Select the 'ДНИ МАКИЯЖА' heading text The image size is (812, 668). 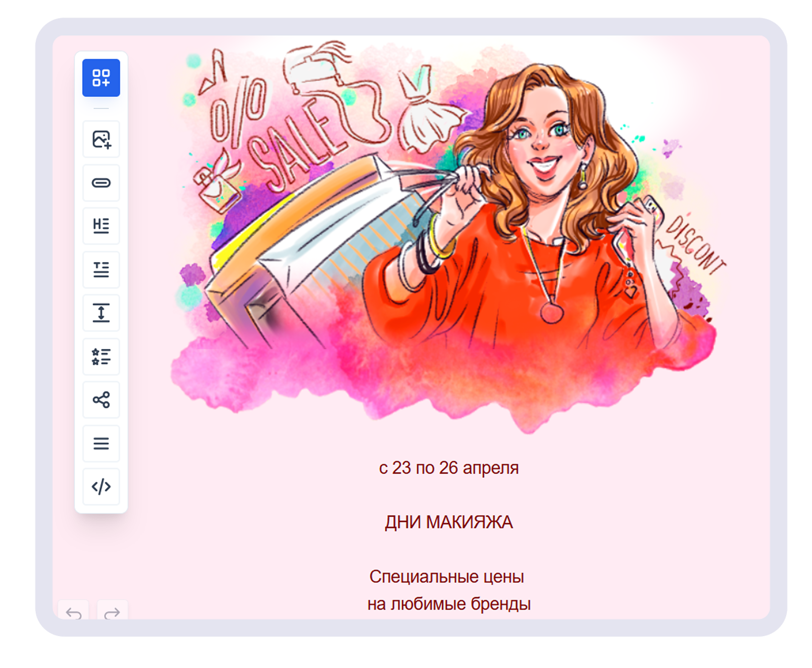pyautogui.click(x=449, y=523)
